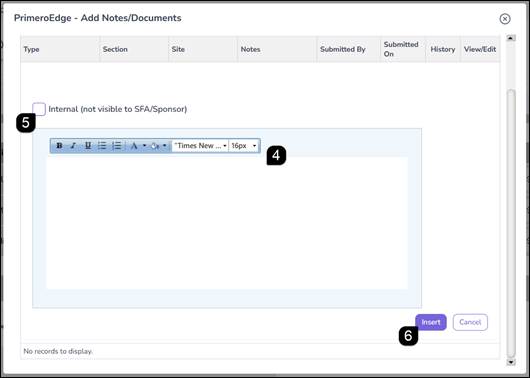Click the scrollbar up arrow
Screen dimensions: 530x378
(x=511, y=38)
